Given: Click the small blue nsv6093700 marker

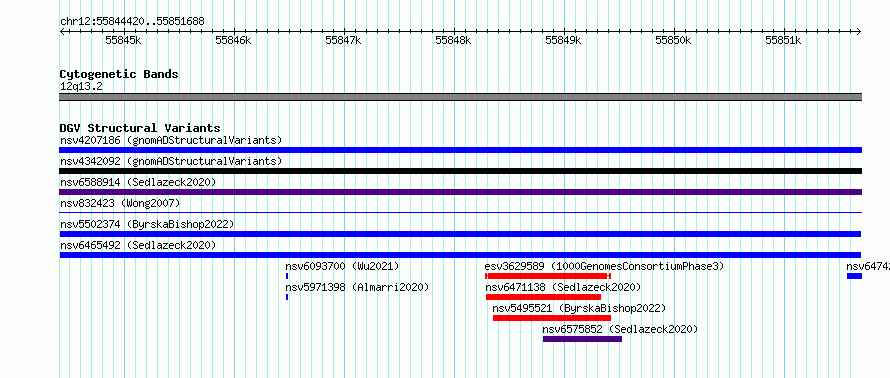Looking at the screenshot, I should coord(287,276).
